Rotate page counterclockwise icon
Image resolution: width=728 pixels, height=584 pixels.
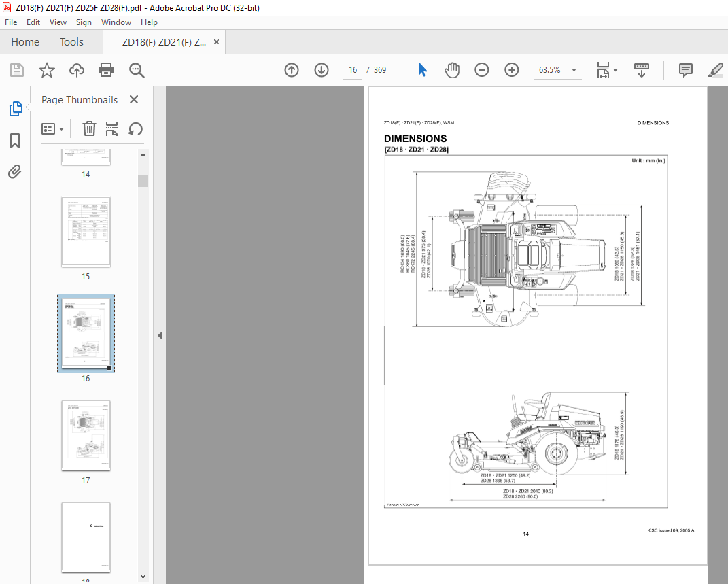tap(135, 128)
